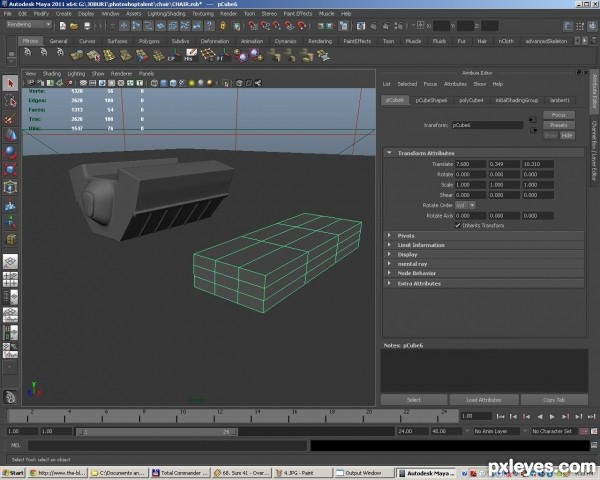Viewport: 600px width, 480px height.
Task: Click the Focus button
Action: (x=559, y=115)
